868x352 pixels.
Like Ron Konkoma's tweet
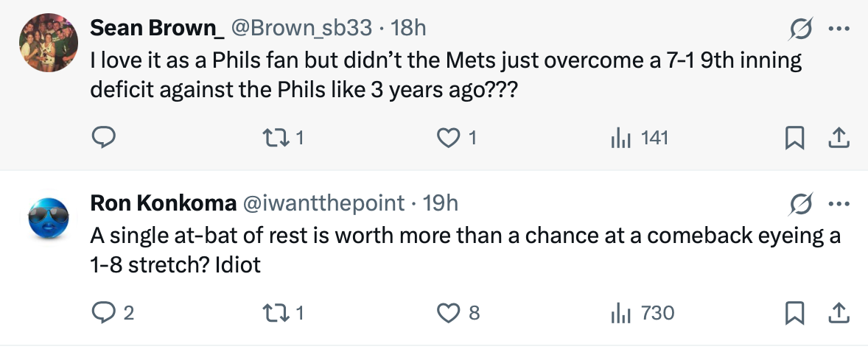[448, 313]
